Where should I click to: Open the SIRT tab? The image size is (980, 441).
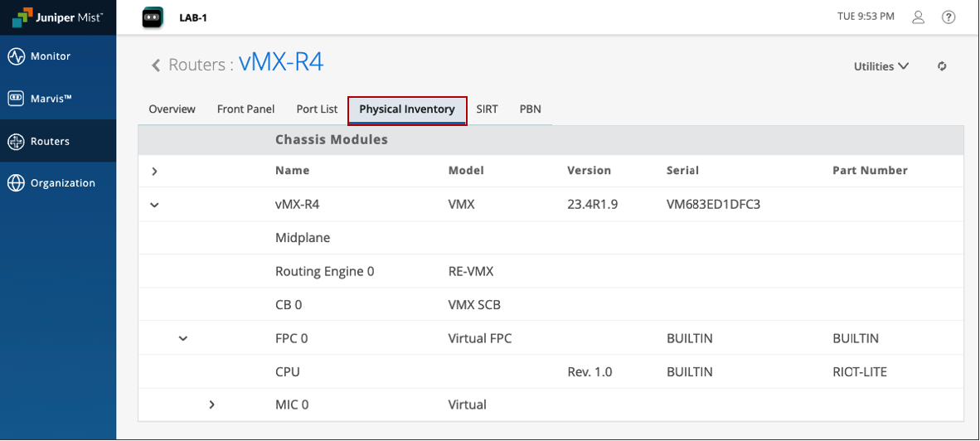tap(487, 109)
